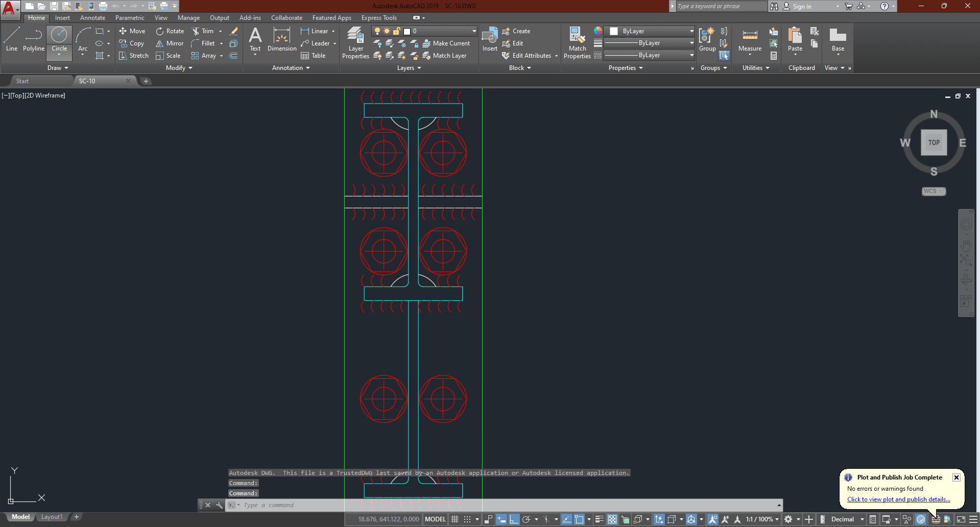Select the Line drawing tool
Screen dimensions: 980x527
point(12,40)
